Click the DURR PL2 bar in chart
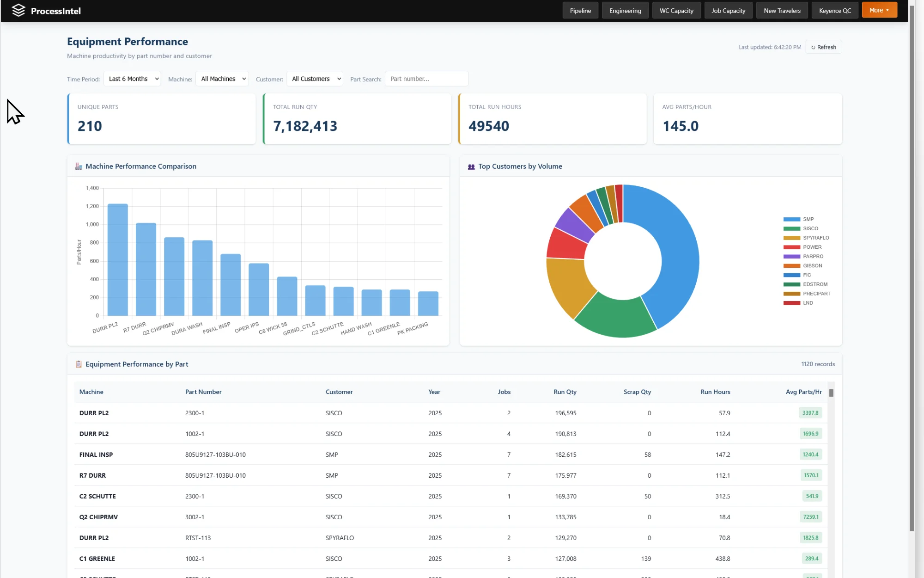 [x=118, y=259]
